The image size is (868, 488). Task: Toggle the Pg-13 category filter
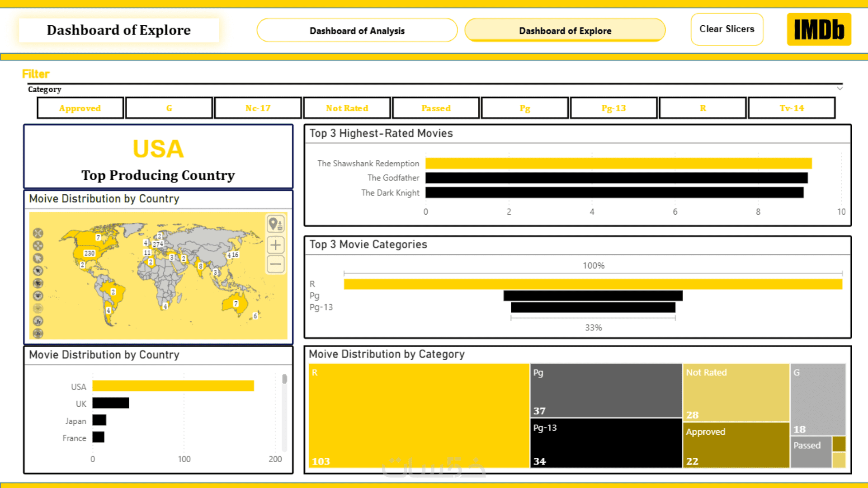[x=613, y=108]
